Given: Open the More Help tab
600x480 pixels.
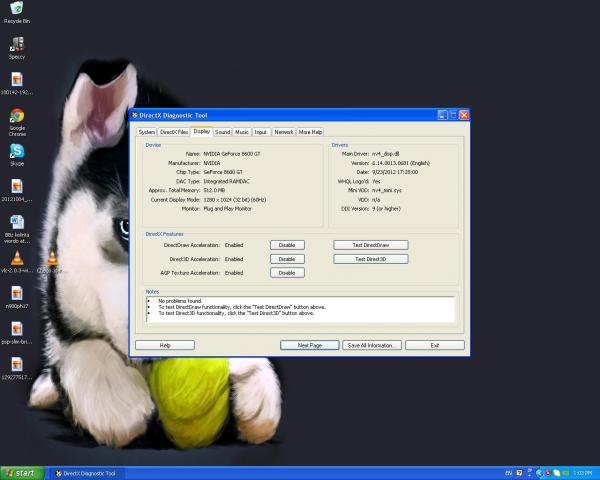Looking at the screenshot, I should click(311, 131).
